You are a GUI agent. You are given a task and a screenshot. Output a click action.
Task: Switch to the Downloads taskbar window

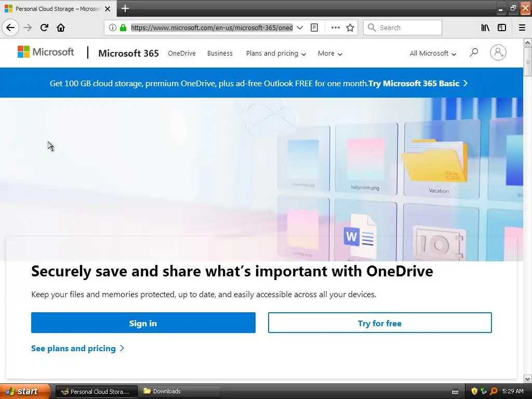pos(179,391)
